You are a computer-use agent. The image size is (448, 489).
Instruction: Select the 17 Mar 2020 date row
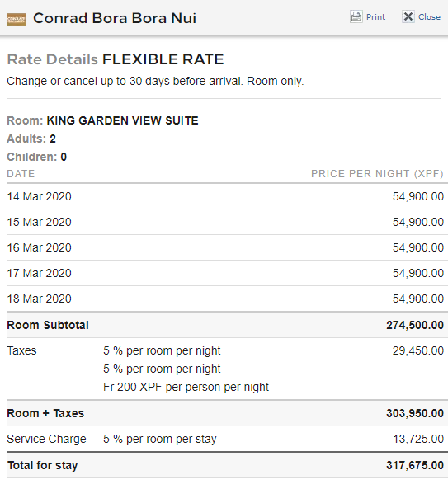tap(225, 273)
